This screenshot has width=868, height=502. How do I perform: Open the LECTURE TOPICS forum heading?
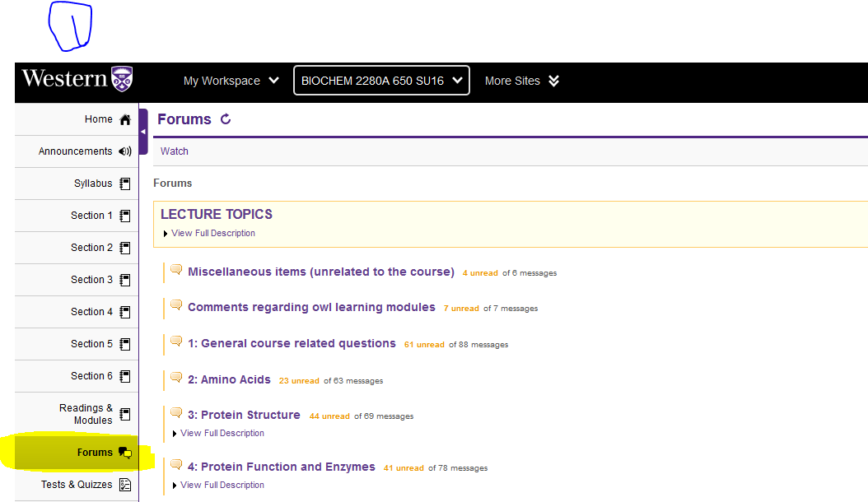pyautogui.click(x=217, y=214)
